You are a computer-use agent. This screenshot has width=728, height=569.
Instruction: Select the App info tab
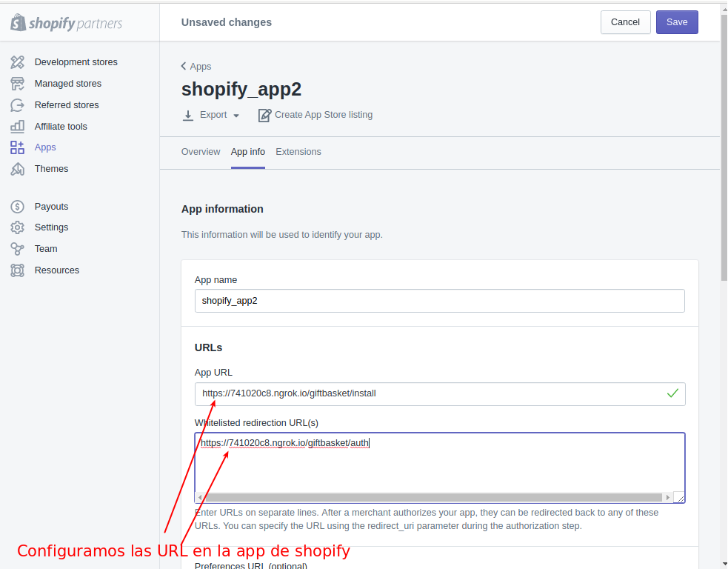(x=248, y=152)
